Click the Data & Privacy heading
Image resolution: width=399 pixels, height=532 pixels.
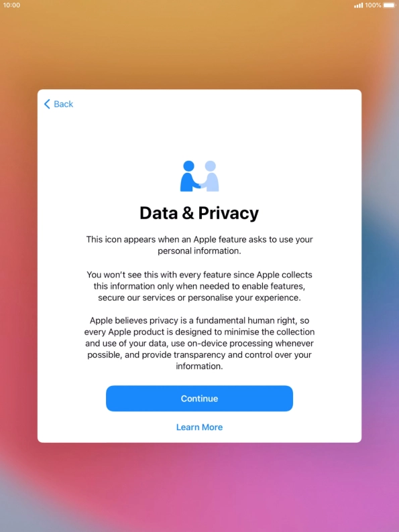coord(199,213)
